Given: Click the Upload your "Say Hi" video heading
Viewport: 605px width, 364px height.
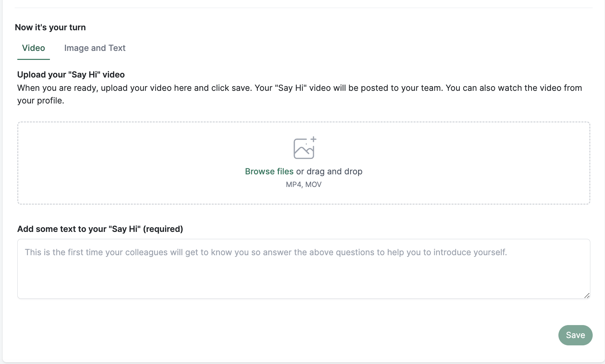Looking at the screenshot, I should point(71,75).
